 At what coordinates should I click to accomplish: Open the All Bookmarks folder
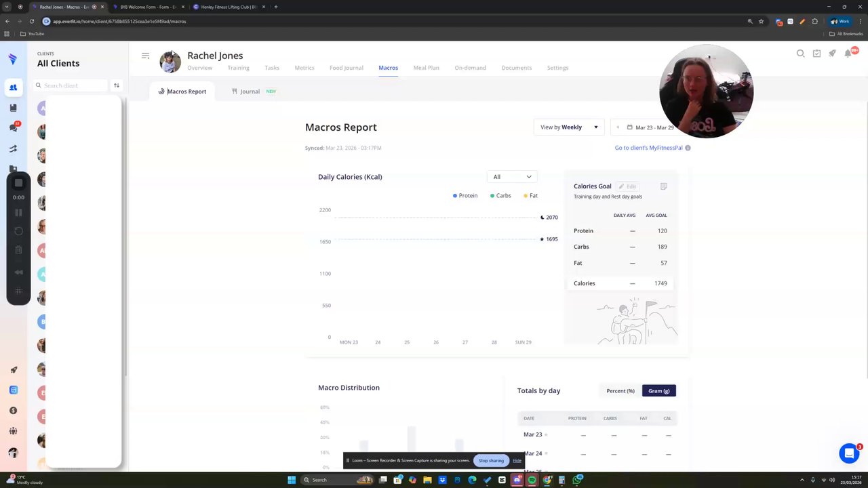[846, 34]
